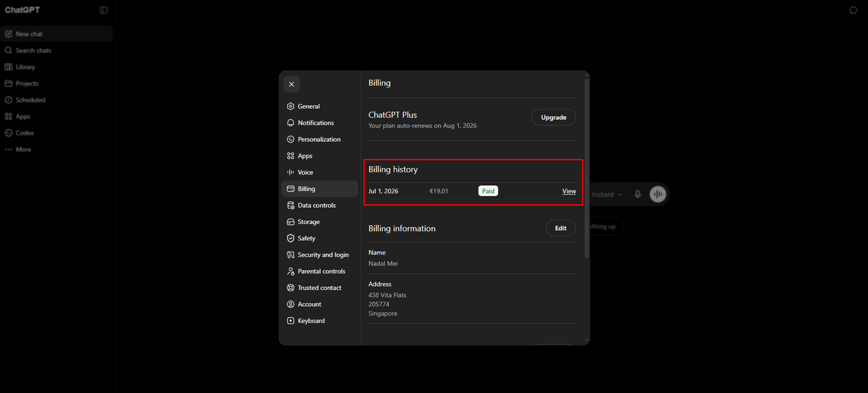Screen dimensions: 868x393
Task: Click the temporary chat icon top right
Action: 853,10
